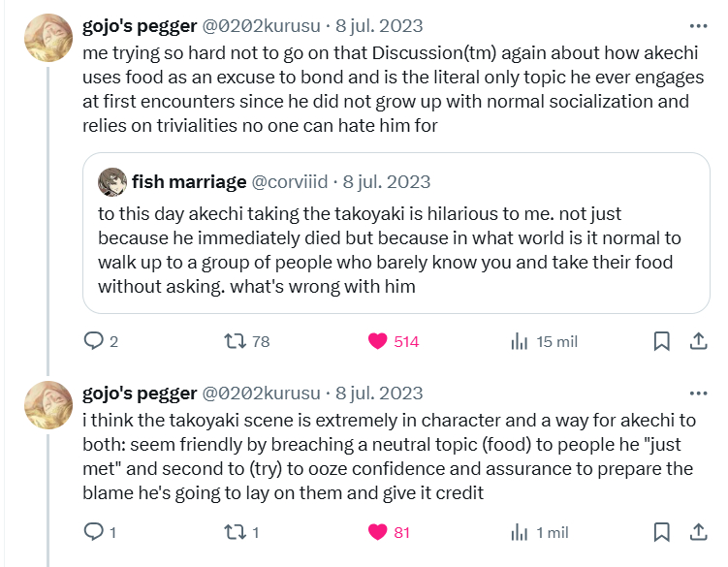728x567 pixels.
Task: Click gojo's pegger avatar on the second tweet
Action: 47,405
